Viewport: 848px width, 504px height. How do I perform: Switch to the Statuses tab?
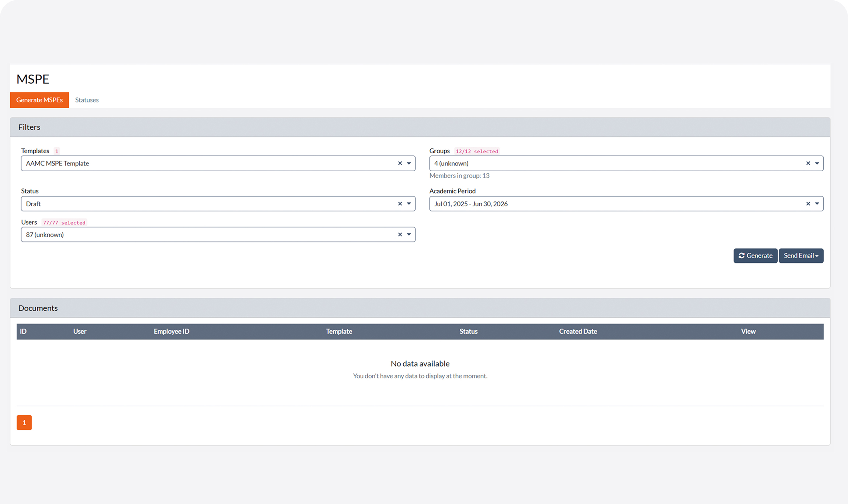[87, 100]
